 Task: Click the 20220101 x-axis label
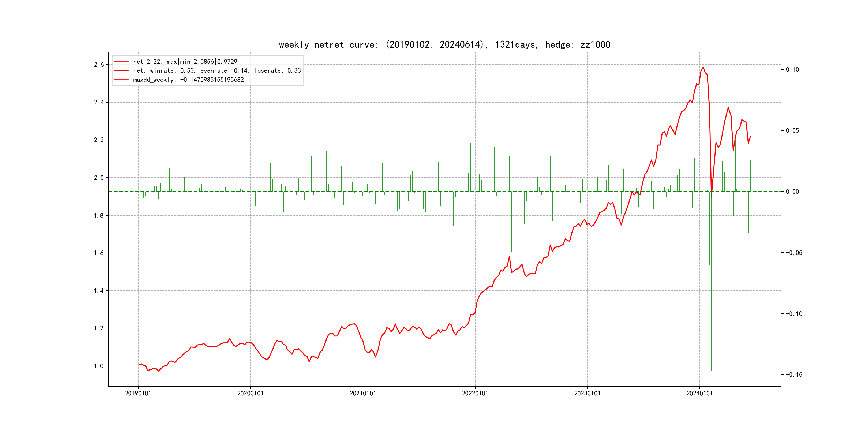(475, 393)
